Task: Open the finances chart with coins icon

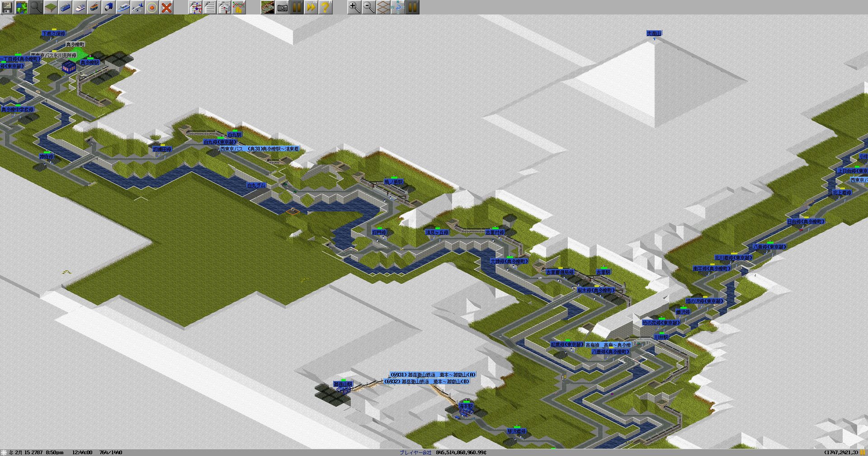Action: pyautogui.click(x=239, y=7)
